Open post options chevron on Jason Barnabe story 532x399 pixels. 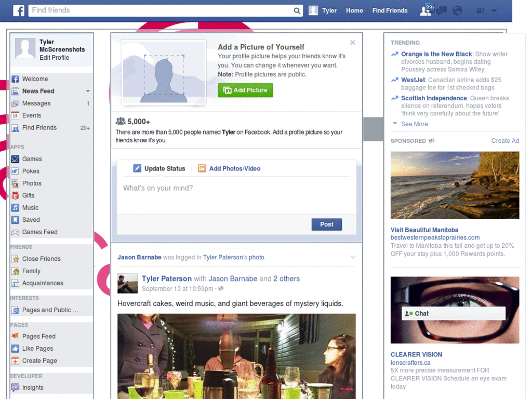[353, 257]
